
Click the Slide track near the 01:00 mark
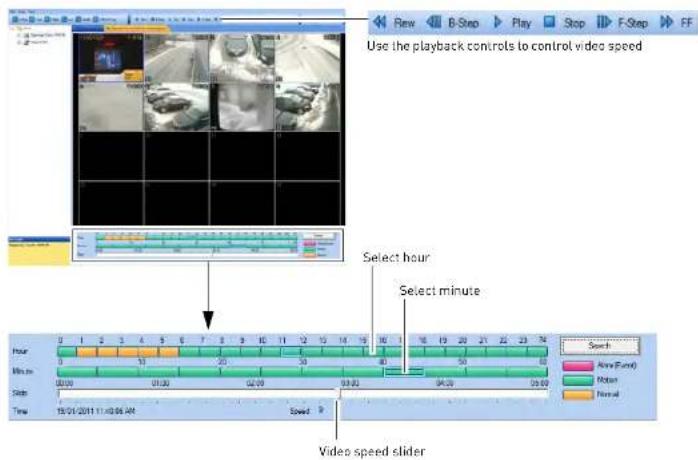(160, 394)
